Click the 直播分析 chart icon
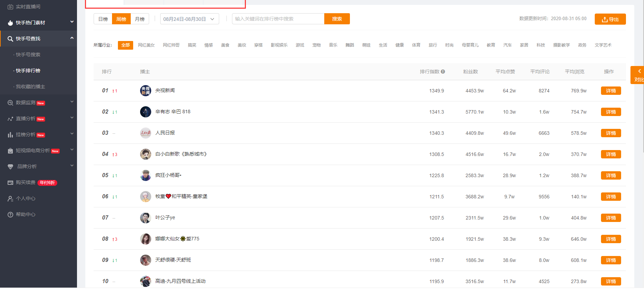Screen dimensions: 644x289 [x=10, y=118]
